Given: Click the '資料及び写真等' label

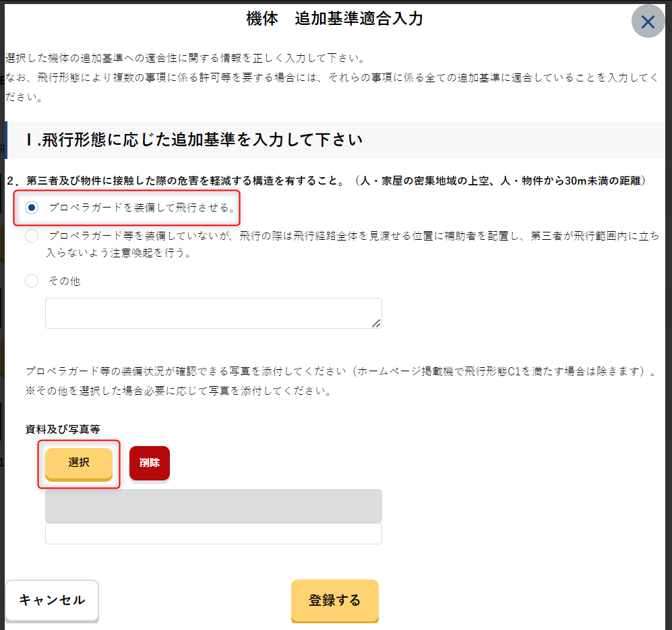Looking at the screenshot, I should tap(63, 429).
